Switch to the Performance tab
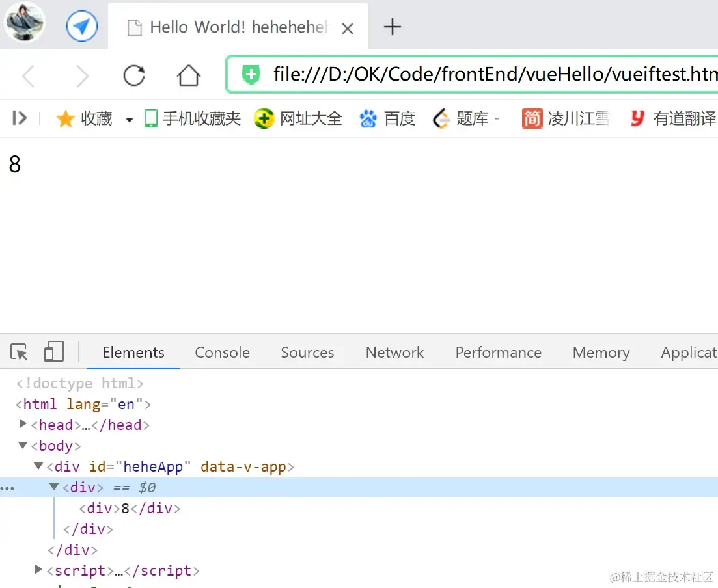 tap(498, 353)
